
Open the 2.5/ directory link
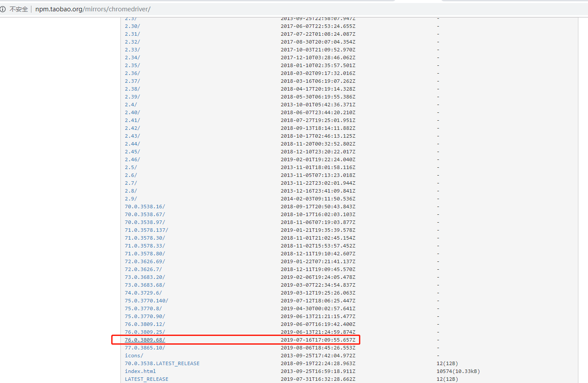[129, 167]
